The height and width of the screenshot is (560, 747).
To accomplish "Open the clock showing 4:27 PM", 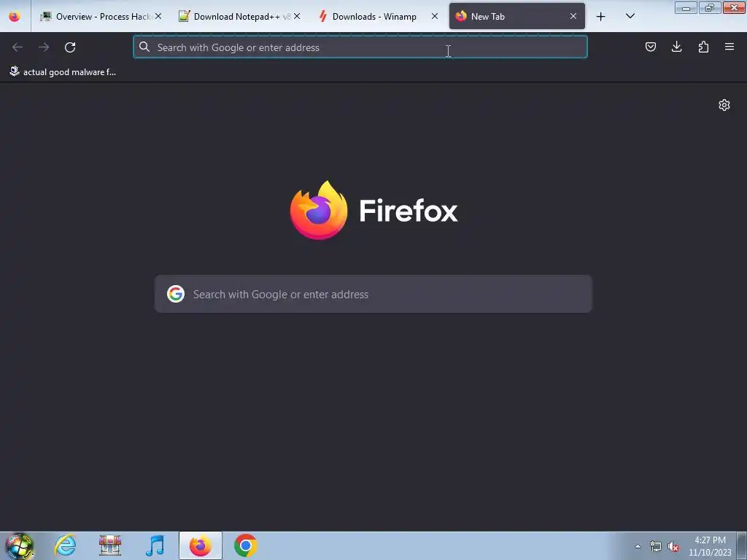I will [710, 546].
